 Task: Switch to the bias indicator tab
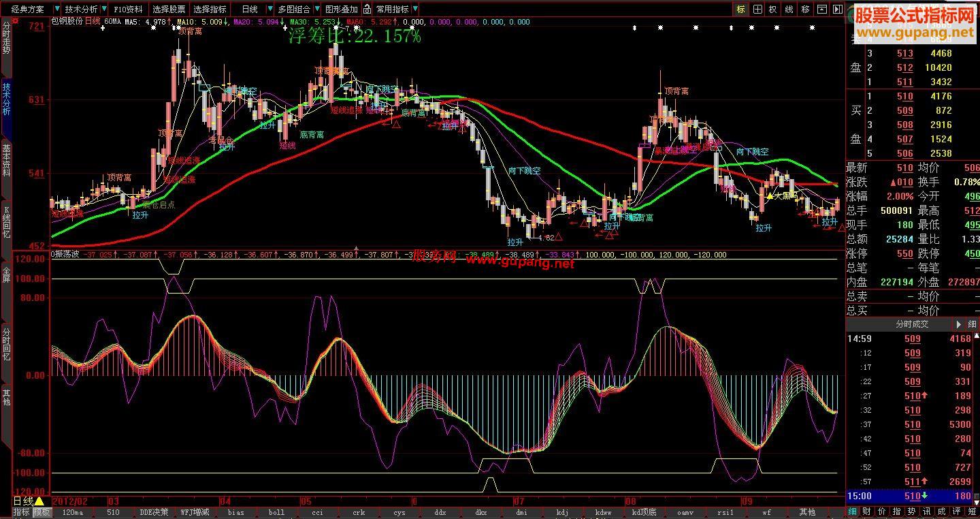pyautogui.click(x=235, y=512)
